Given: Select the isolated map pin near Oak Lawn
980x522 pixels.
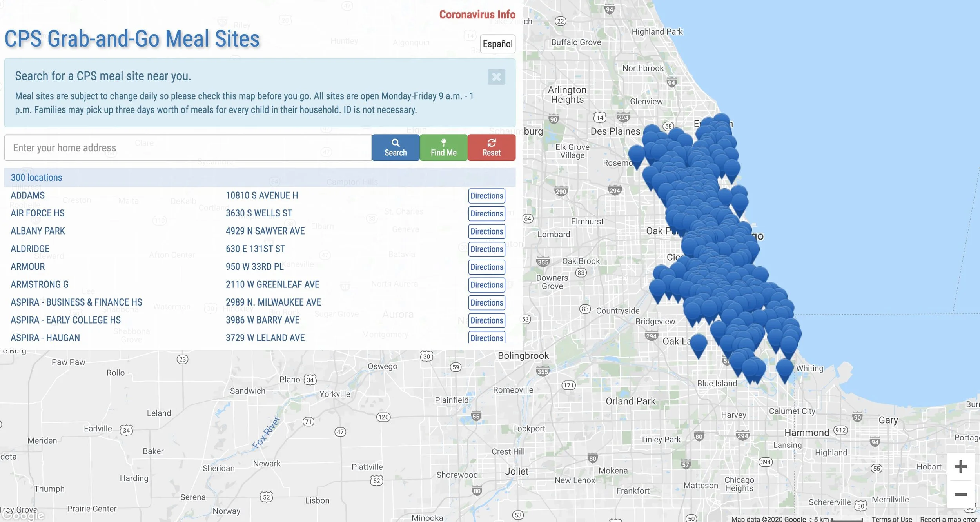Looking at the screenshot, I should coord(698,344).
